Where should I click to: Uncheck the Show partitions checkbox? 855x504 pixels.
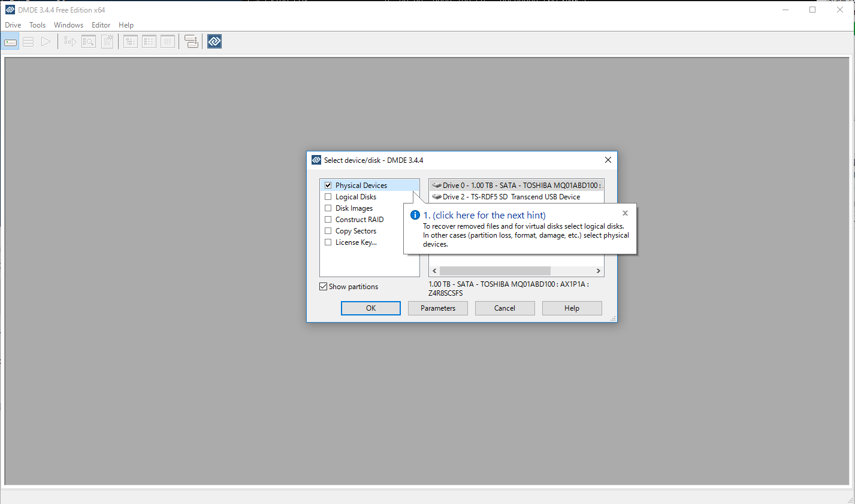pos(324,287)
